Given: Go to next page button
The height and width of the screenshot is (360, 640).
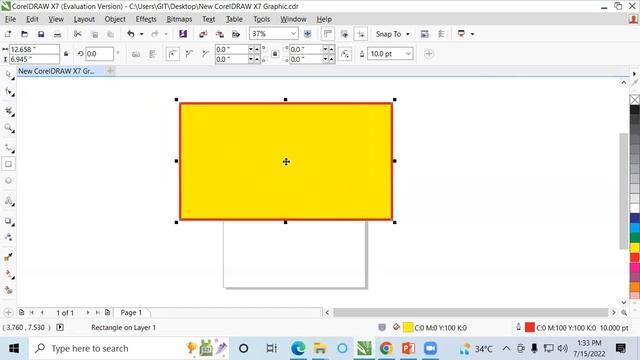Looking at the screenshot, I should coord(88,313).
